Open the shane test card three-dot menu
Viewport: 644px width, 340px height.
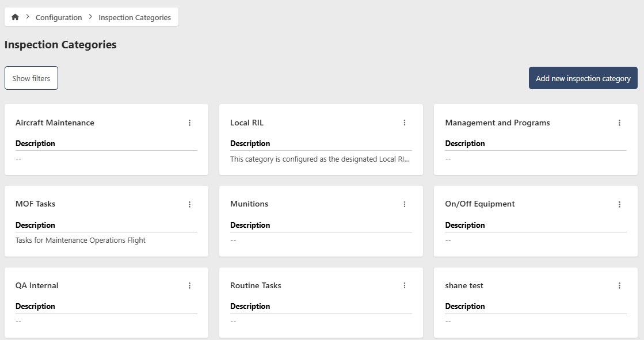619,285
